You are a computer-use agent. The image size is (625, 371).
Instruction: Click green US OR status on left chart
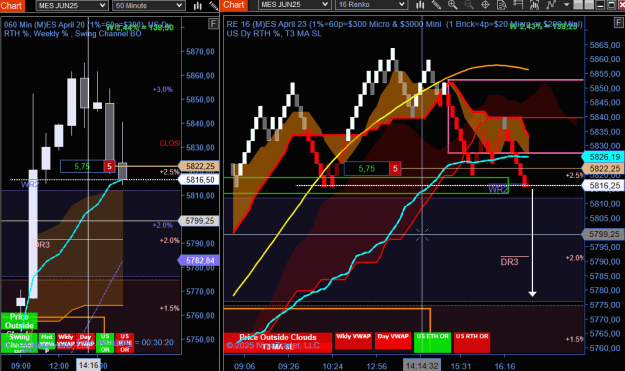click(105, 343)
